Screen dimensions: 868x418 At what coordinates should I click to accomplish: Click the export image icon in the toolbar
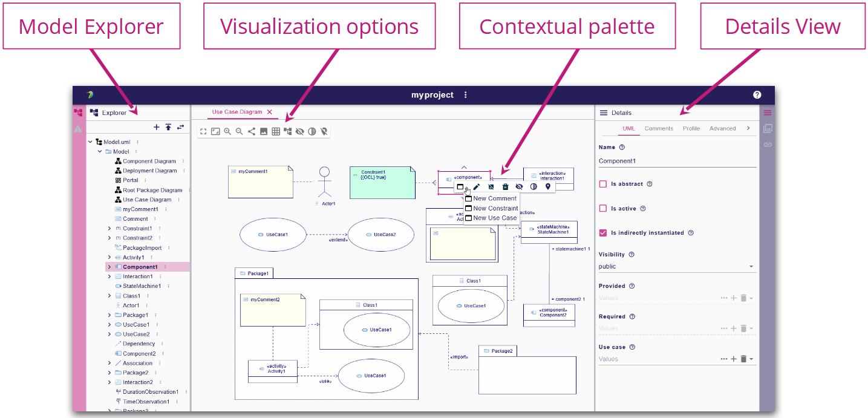point(264,131)
